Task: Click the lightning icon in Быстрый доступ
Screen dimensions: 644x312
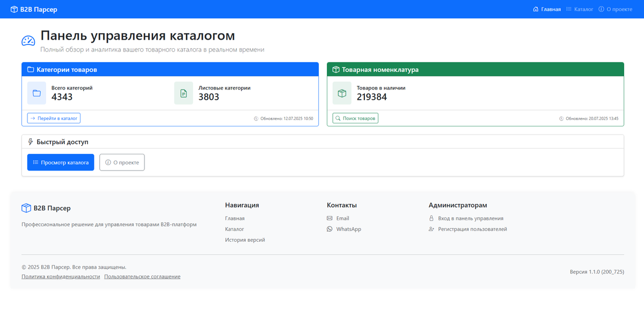Action: coord(30,142)
